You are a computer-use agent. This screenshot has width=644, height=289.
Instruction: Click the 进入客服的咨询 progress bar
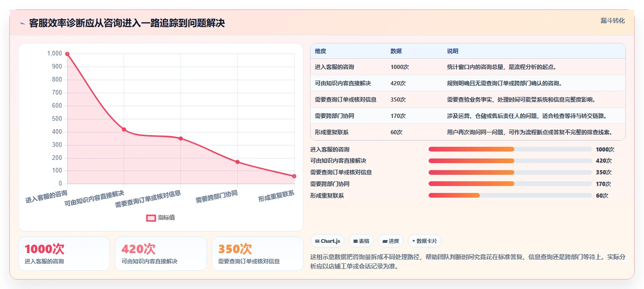tap(510, 149)
